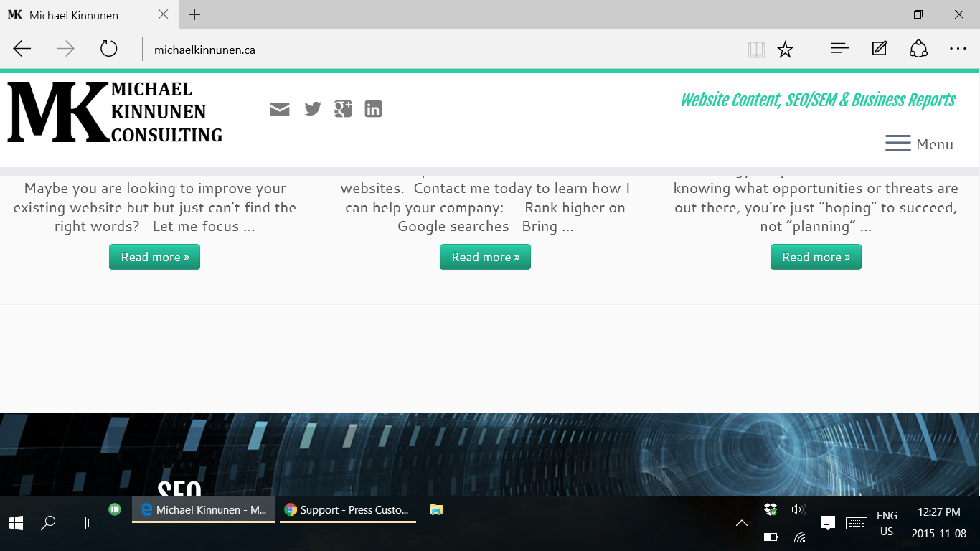Click the address bar showing michaelkinnunen.ca
This screenshot has height=551, width=980.
(430, 50)
